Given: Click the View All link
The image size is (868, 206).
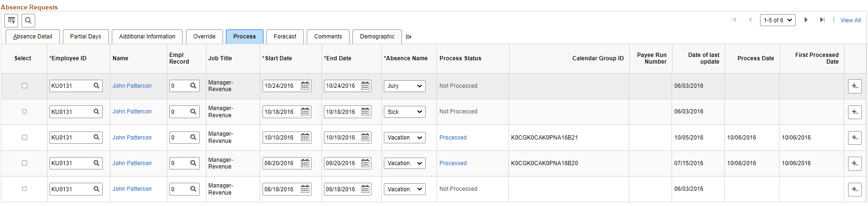Looking at the screenshot, I should click(x=850, y=20).
